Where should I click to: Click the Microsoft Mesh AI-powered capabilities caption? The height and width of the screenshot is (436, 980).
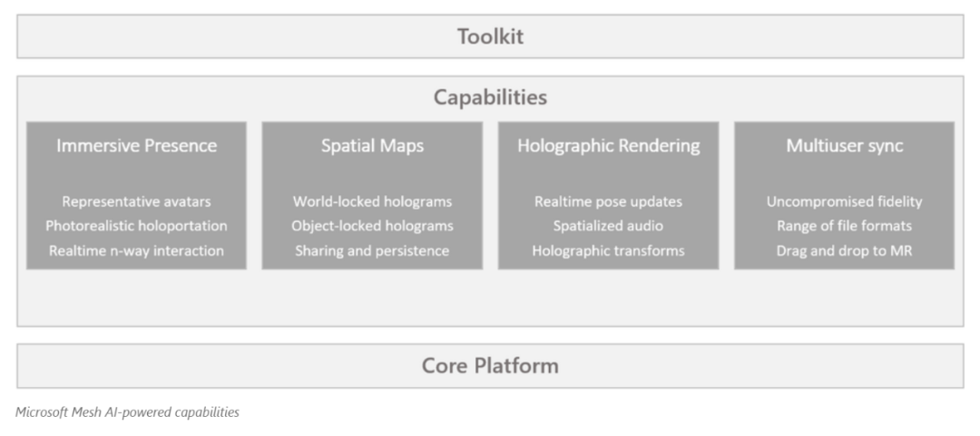[128, 412]
